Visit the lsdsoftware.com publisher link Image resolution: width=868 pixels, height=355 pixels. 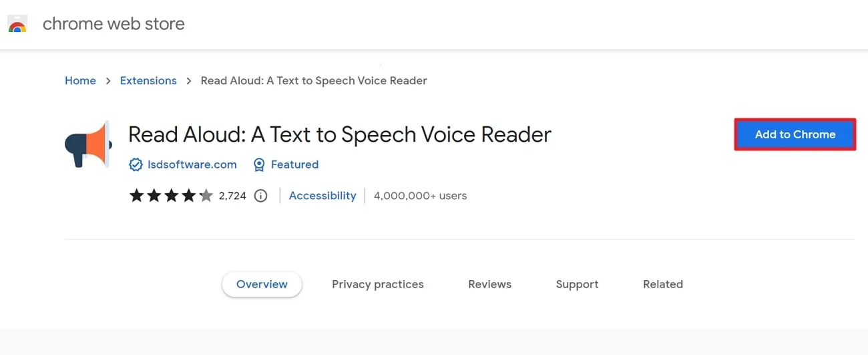click(x=192, y=164)
